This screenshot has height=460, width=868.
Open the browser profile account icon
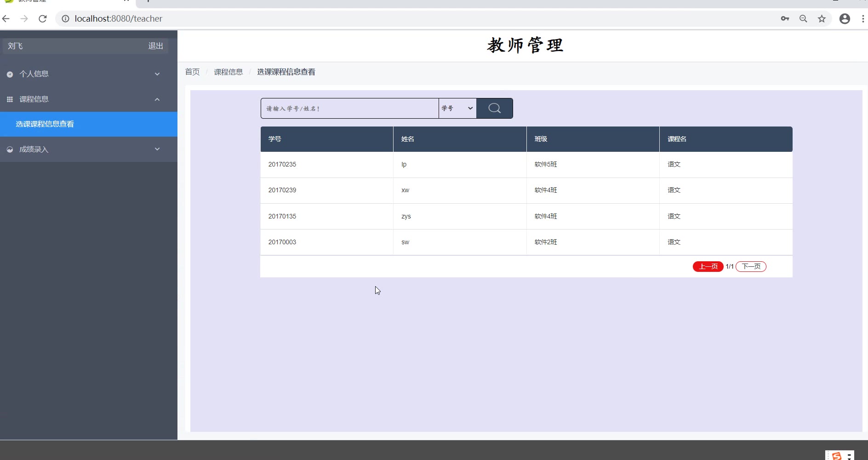[845, 19]
